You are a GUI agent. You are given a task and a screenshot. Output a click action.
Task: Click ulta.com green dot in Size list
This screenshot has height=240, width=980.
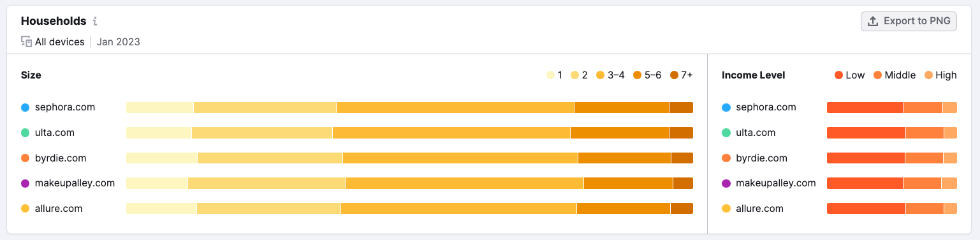[x=25, y=133]
